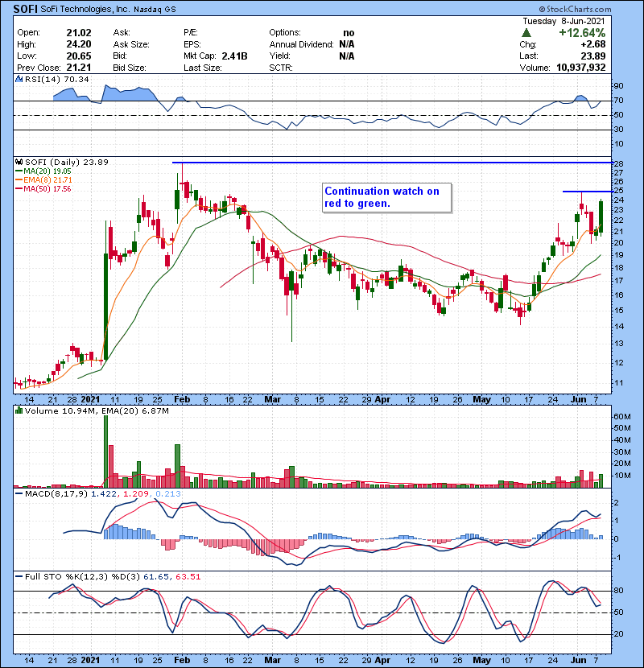Viewport: 644px width, 668px height.
Task: Click the SOFI ticker symbol in header
Action: (25, 9)
